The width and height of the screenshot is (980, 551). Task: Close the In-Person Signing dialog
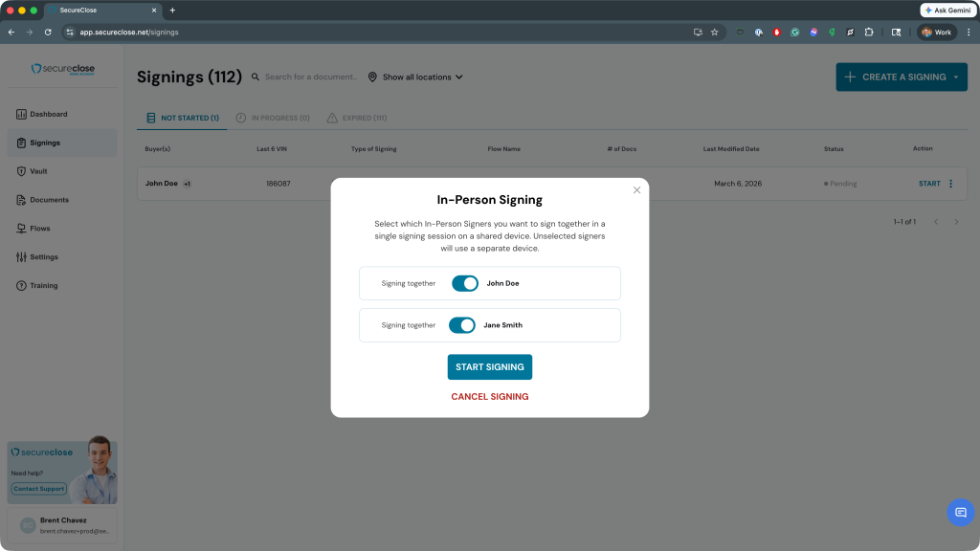tap(636, 190)
